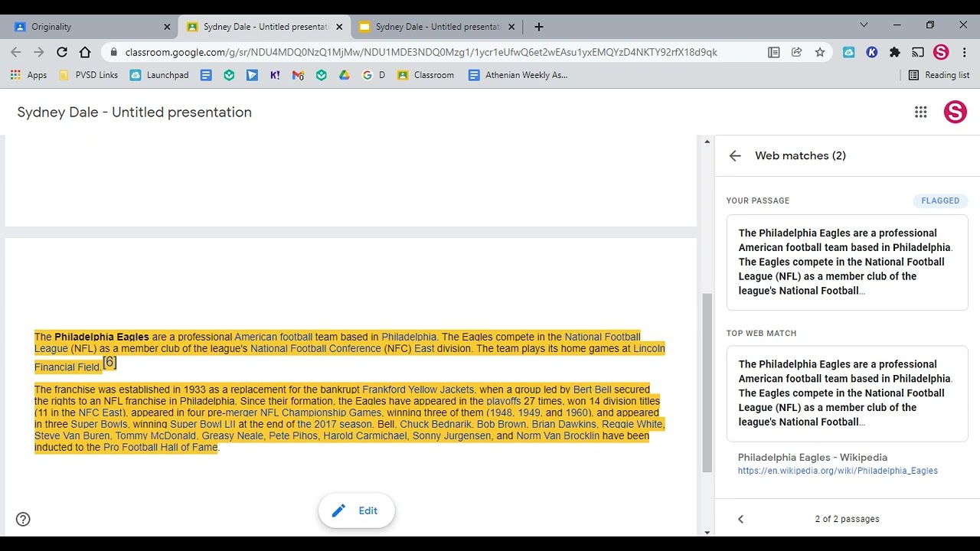Click the National Football Conference link
The width and height of the screenshot is (980, 551).
tap(315, 348)
